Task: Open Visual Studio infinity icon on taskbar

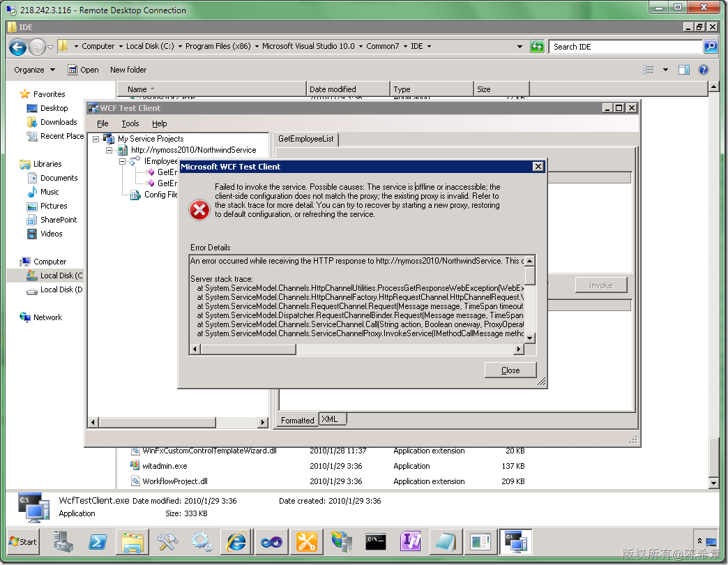Action: tap(272, 542)
